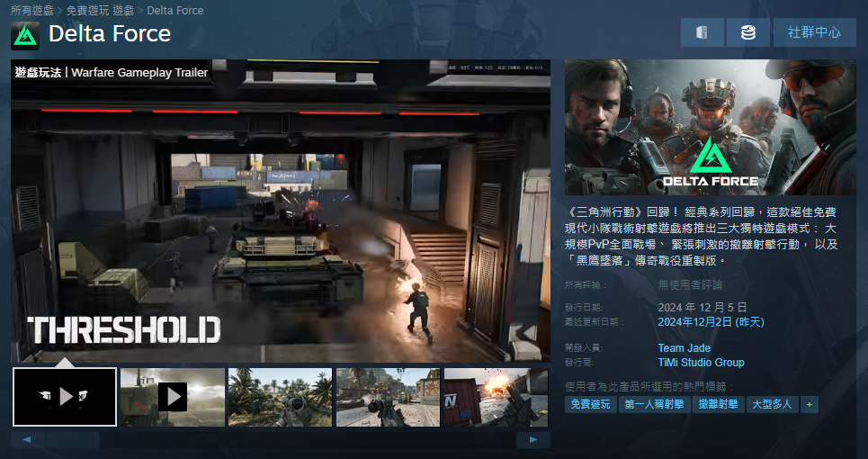Open the Delta Force header capsule image
The height and width of the screenshot is (459, 868).
coord(711,127)
